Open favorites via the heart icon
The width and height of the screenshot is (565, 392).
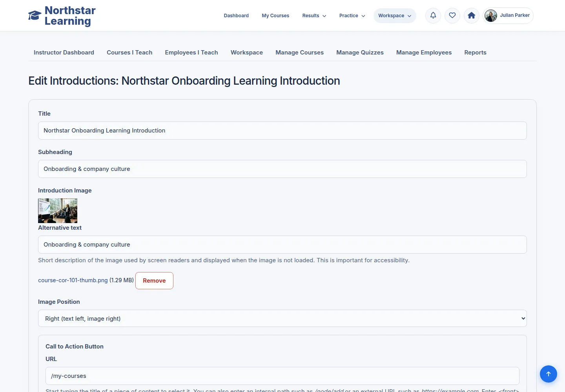click(x=452, y=16)
